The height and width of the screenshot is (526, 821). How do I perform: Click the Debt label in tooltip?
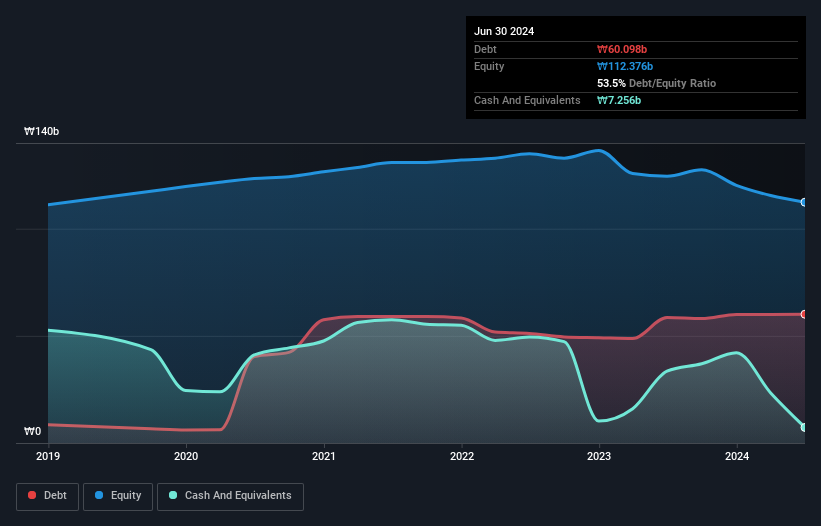point(485,49)
